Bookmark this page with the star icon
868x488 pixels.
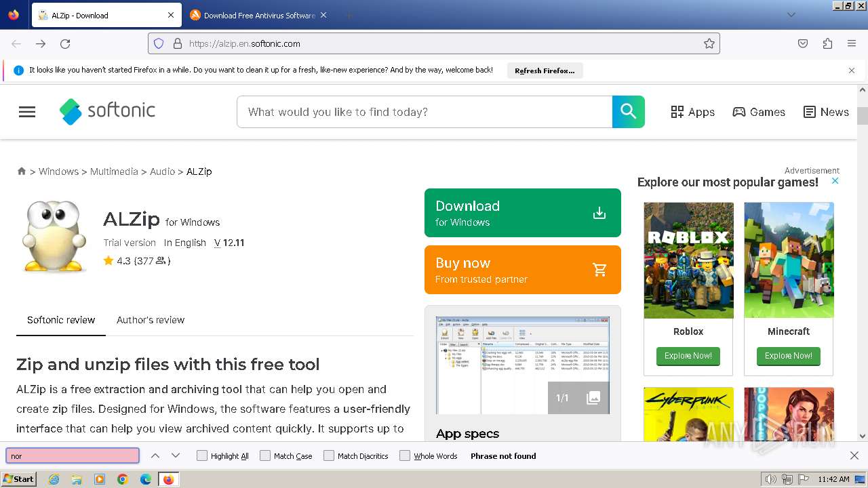point(709,43)
